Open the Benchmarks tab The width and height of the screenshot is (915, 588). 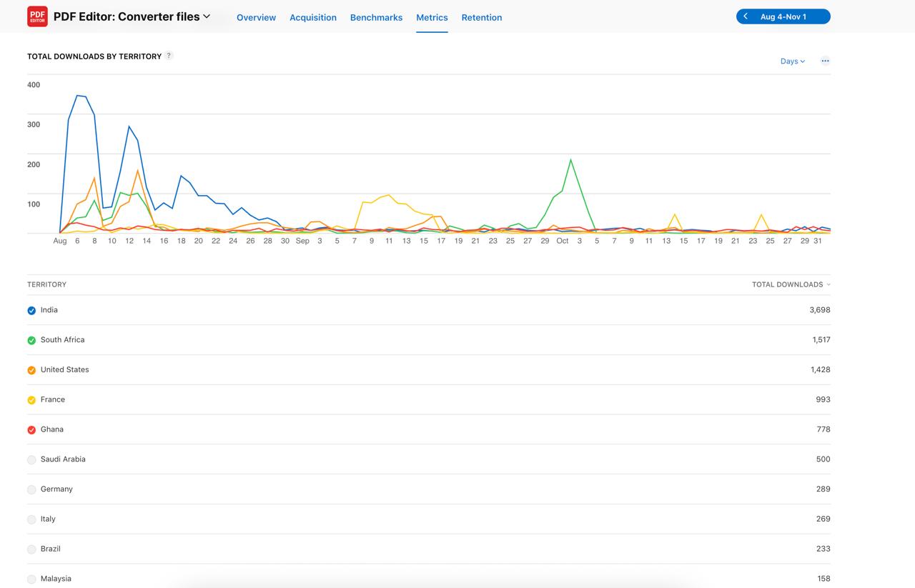click(376, 17)
